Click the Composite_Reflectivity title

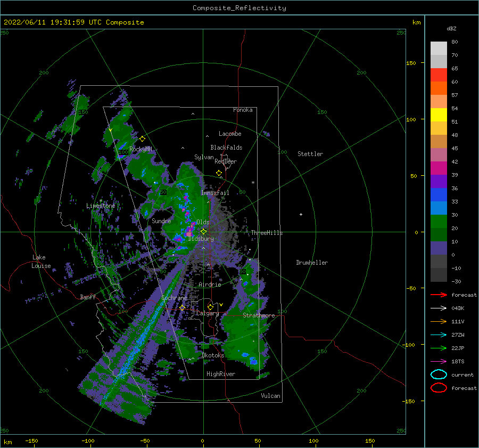(239, 8)
